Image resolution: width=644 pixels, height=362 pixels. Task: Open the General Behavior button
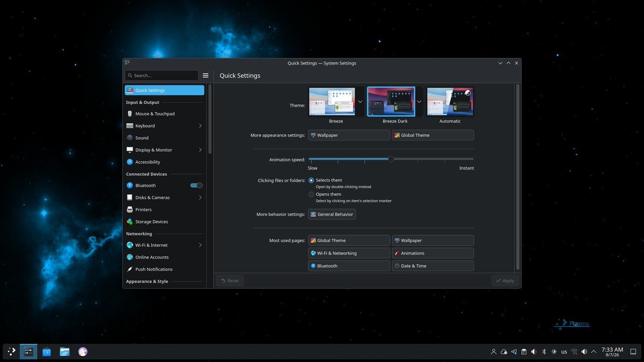pos(332,214)
